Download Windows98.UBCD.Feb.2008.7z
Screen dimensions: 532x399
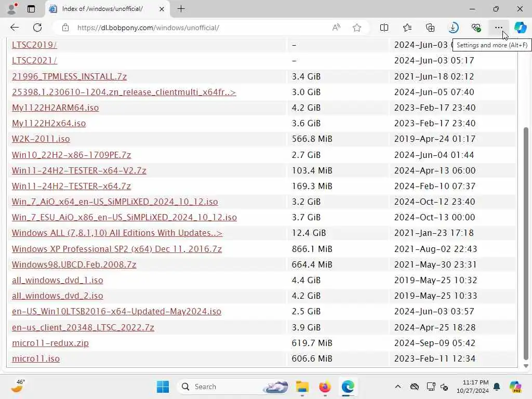coord(74,264)
